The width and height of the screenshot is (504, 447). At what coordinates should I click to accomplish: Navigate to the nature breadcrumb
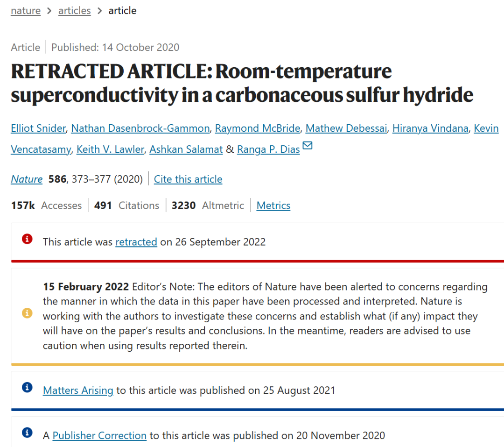(x=26, y=10)
